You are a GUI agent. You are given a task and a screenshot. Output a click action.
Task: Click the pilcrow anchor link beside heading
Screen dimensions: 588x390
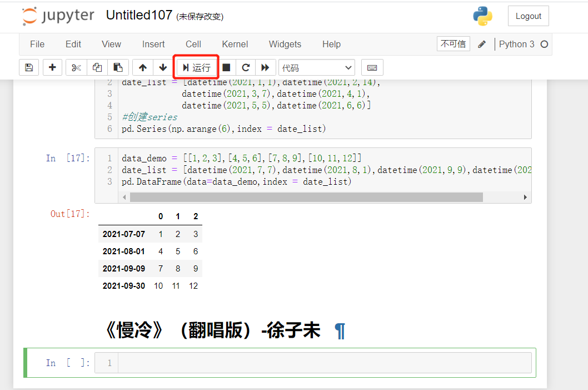(340, 331)
